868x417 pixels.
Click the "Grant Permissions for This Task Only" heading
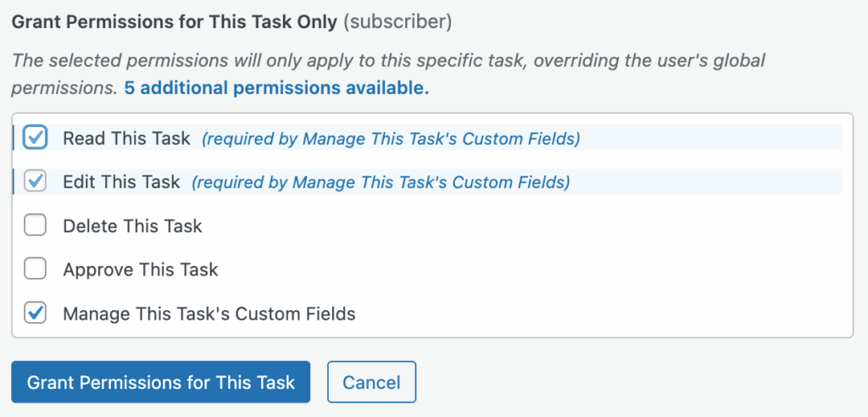pos(174,21)
